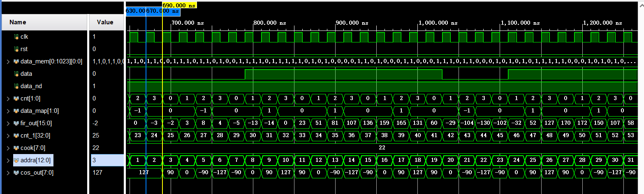This screenshot has width=644, height=194.
Task: Click the data_map bus icon
Action: 16,111
